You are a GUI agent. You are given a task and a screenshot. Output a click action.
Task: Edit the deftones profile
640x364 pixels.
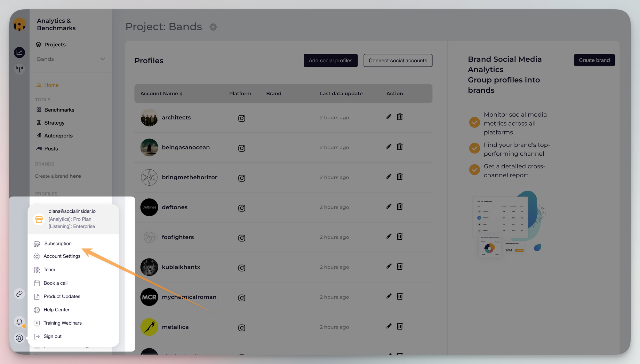point(389,206)
